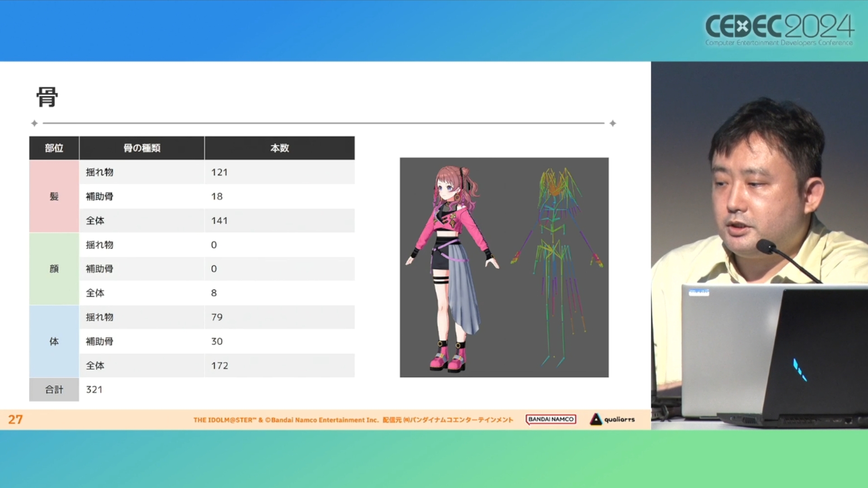Click the THE IDOLM@STER copyright text
The width and height of the screenshot is (868, 488).
[353, 420]
